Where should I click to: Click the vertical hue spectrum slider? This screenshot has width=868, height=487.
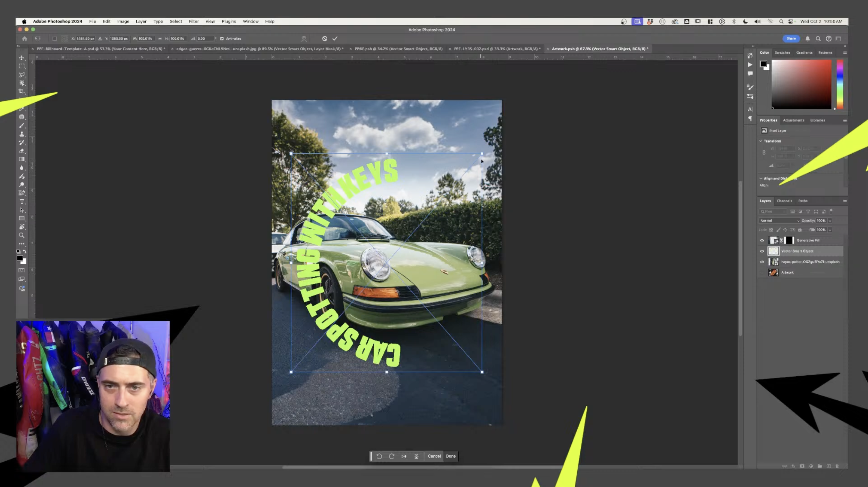[x=840, y=84]
